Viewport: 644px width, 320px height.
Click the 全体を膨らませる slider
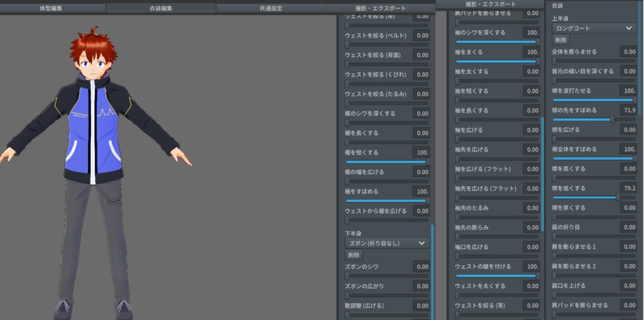(x=594, y=61)
